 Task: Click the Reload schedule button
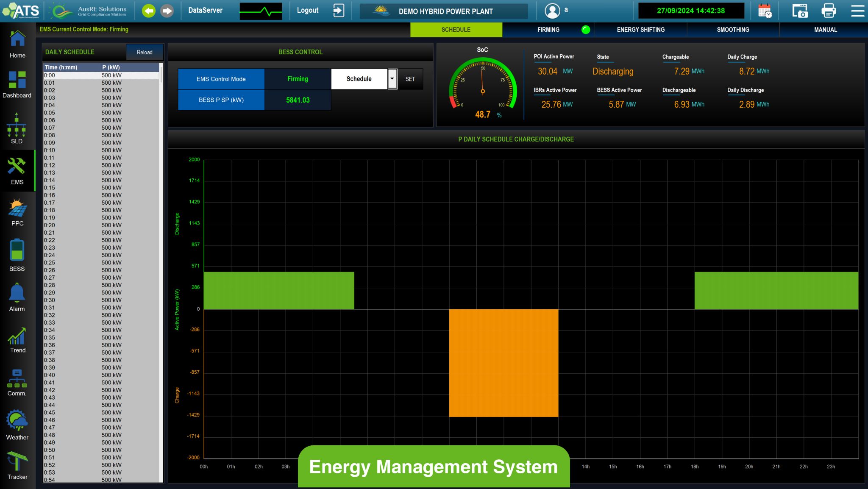coord(145,52)
